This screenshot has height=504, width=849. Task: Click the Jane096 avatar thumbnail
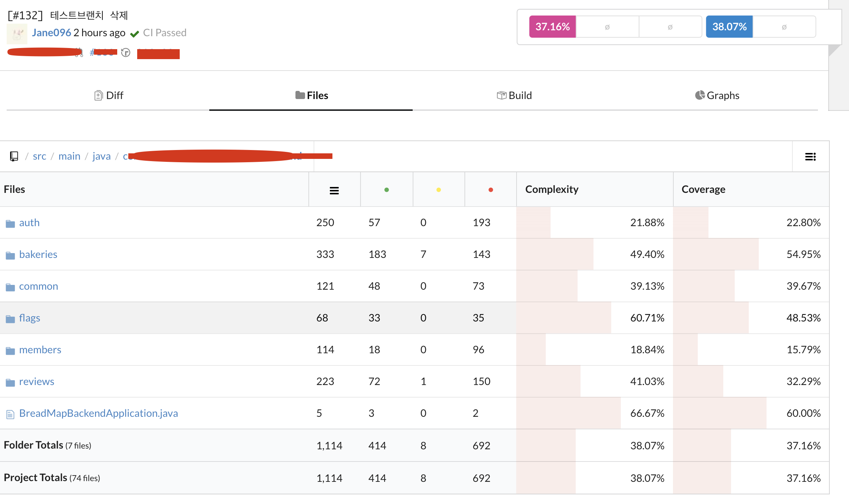point(17,34)
